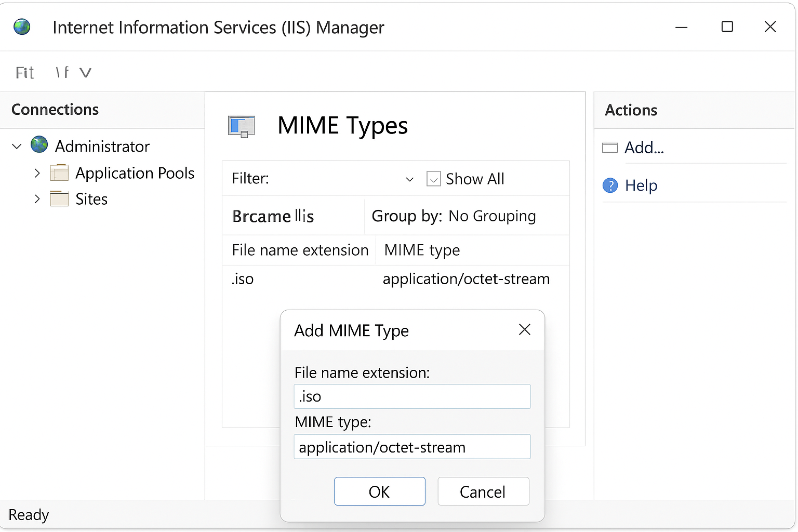Select the .iso row in the list
The height and width of the screenshot is (532, 798).
pyautogui.click(x=396, y=280)
